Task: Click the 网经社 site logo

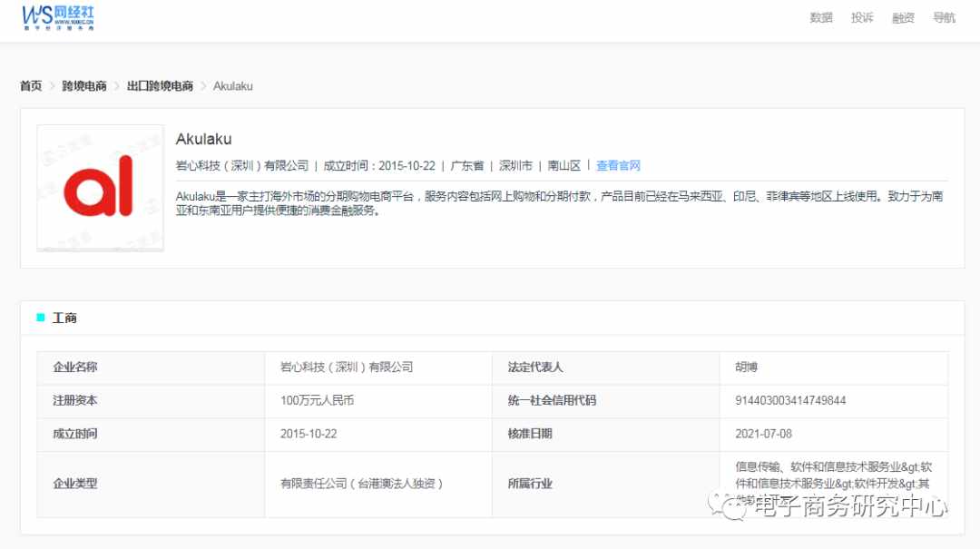Action: (x=58, y=18)
